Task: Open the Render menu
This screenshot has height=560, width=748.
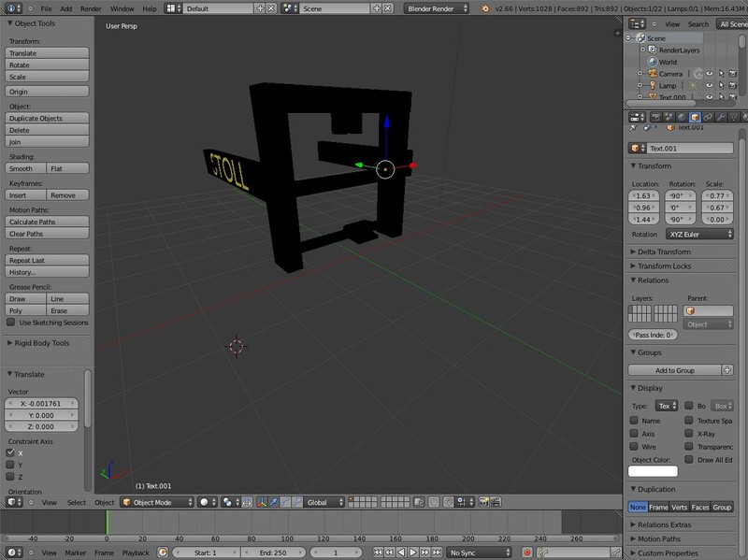Action: pos(91,8)
